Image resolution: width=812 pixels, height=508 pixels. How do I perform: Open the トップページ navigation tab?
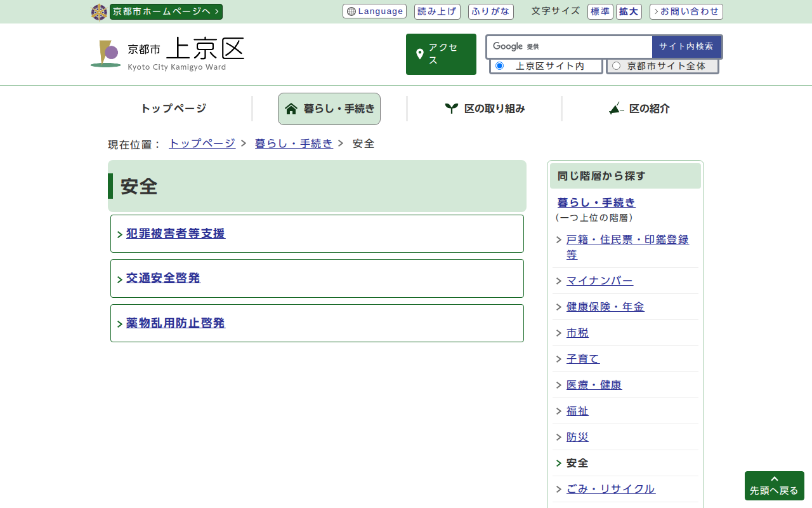pos(173,109)
